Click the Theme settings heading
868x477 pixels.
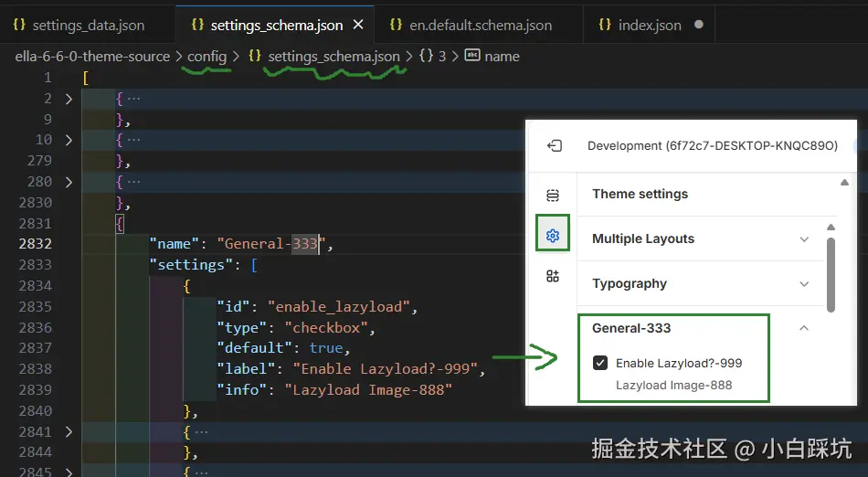click(x=640, y=195)
